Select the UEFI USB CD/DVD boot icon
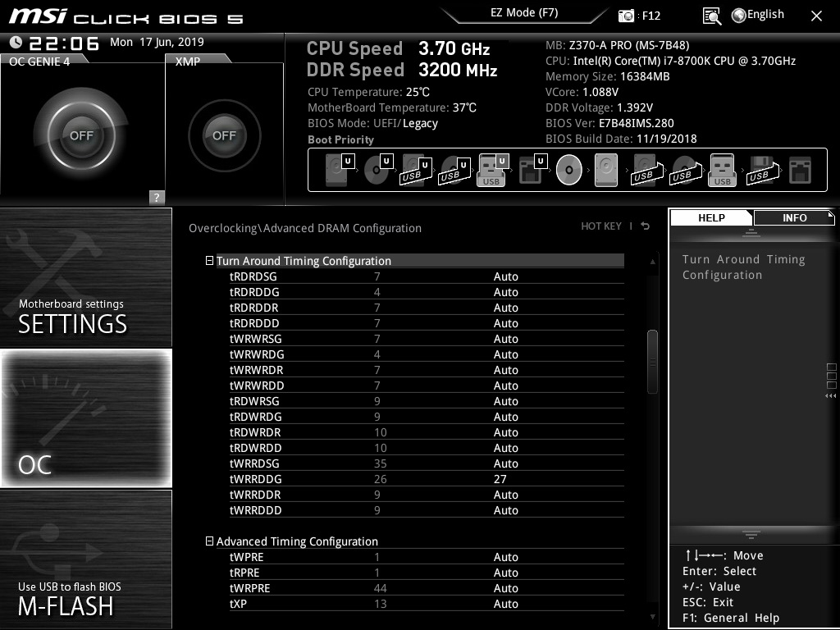 [454, 171]
